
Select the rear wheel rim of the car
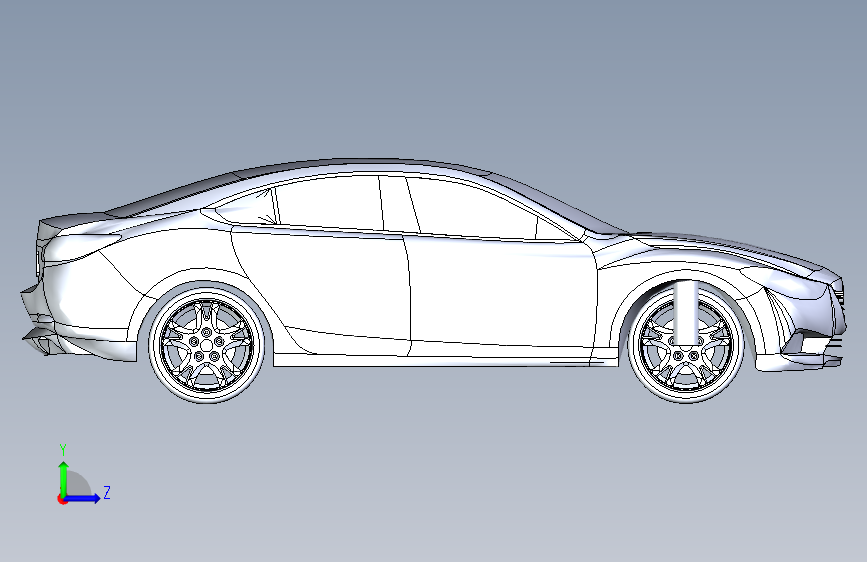pos(206,344)
